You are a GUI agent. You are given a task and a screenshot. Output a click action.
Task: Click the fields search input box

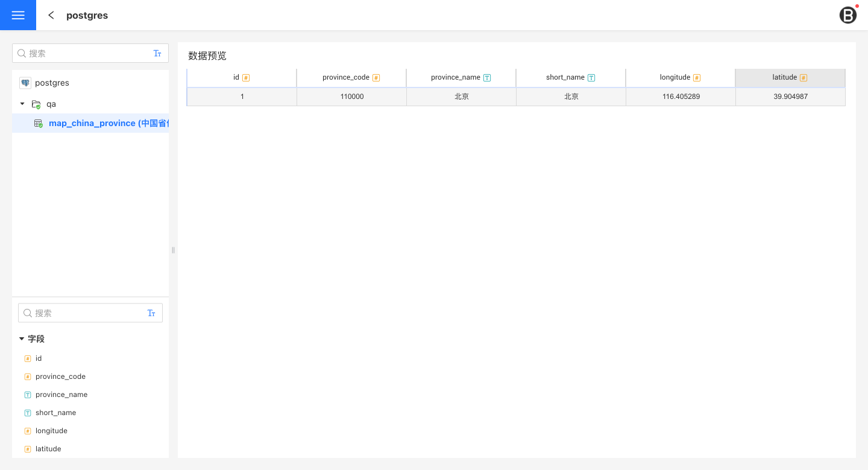coord(87,313)
